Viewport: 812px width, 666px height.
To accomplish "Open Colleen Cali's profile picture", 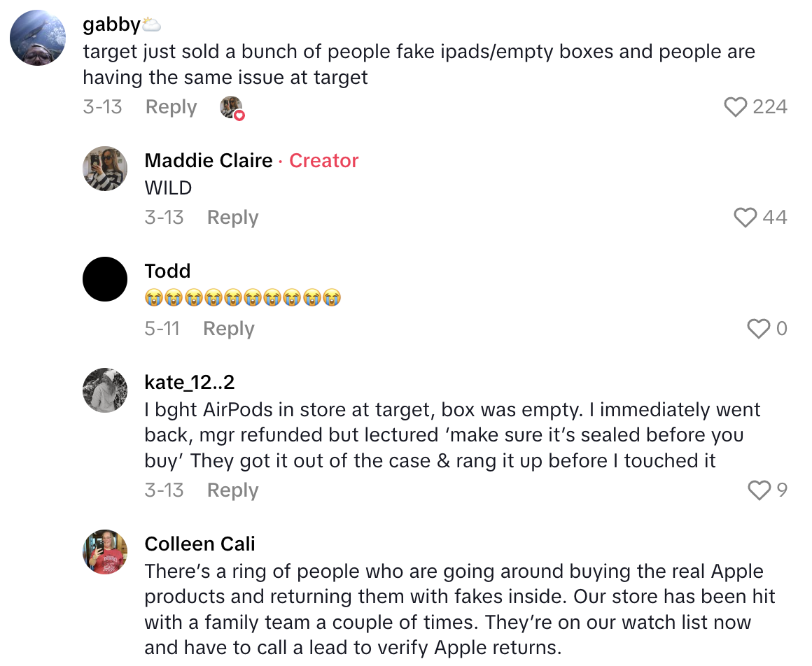I will (105, 552).
